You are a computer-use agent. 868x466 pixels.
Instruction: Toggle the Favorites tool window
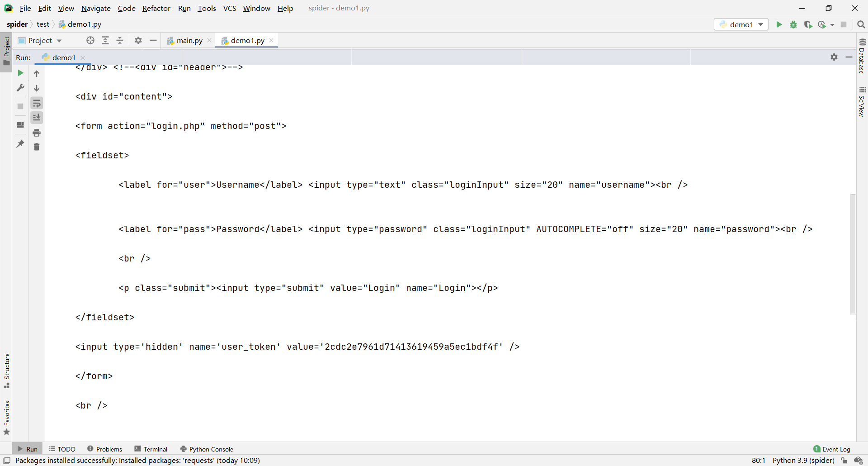[x=6, y=418]
